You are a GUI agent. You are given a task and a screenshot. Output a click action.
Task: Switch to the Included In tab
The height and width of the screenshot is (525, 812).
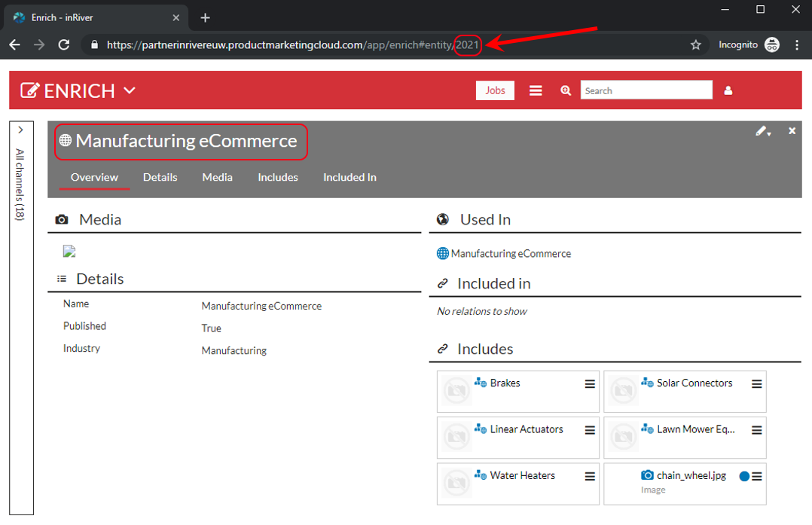click(x=350, y=177)
